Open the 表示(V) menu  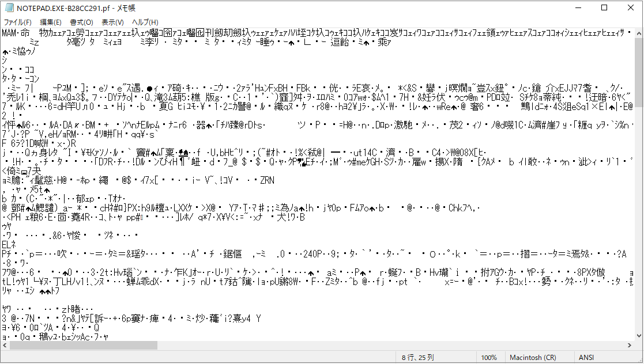click(x=112, y=22)
